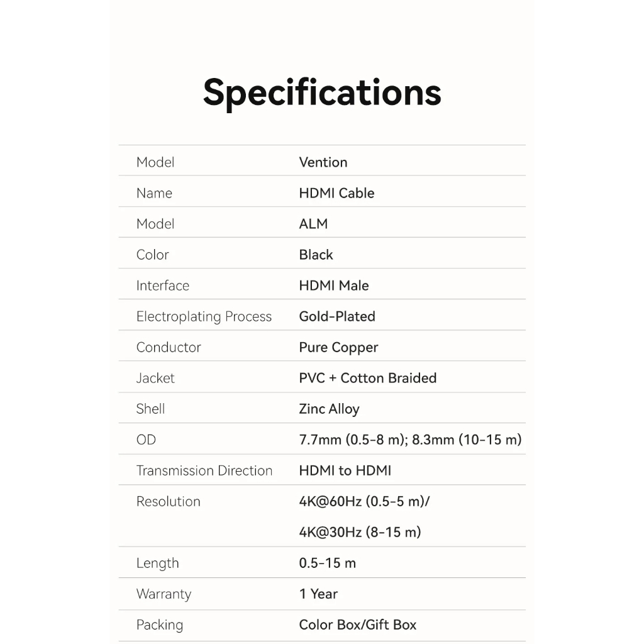Click the Gold-Plated value
Screen dimensions: 644x644
336,316
